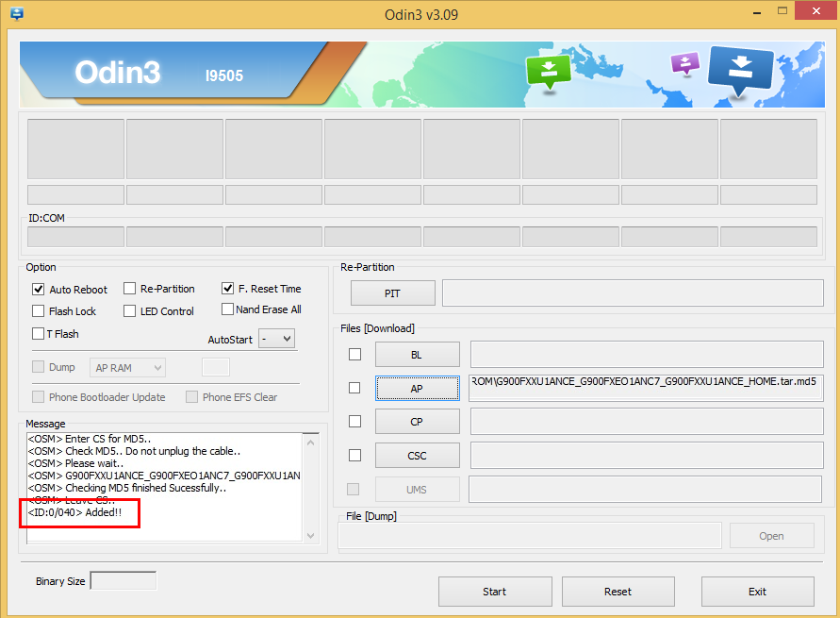Click the Message log scroll up arrow
Viewport: 840px width, 618px height.
click(311, 443)
